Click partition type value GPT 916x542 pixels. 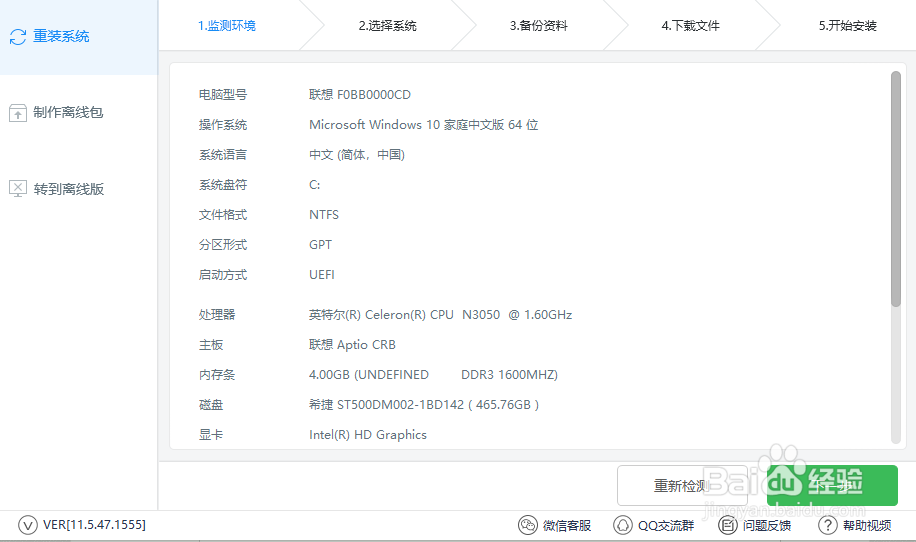320,245
